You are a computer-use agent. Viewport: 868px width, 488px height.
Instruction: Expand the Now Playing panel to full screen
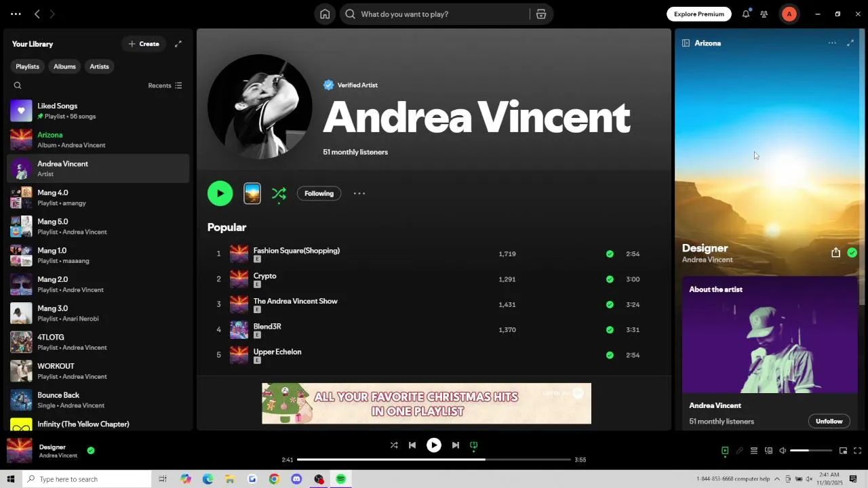(x=850, y=43)
